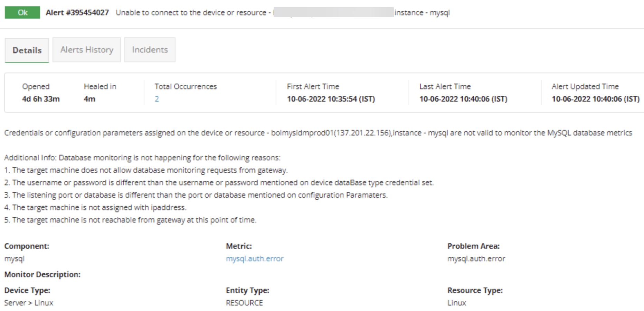
Task: Click the Healed in 4m value
Action: [89, 99]
